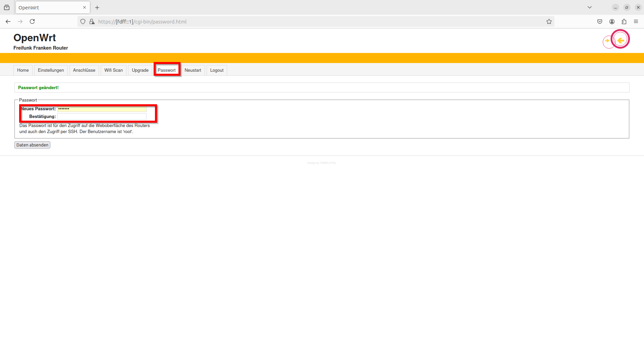
Task: Click the Freifunk arrows logo
Action: point(616,40)
